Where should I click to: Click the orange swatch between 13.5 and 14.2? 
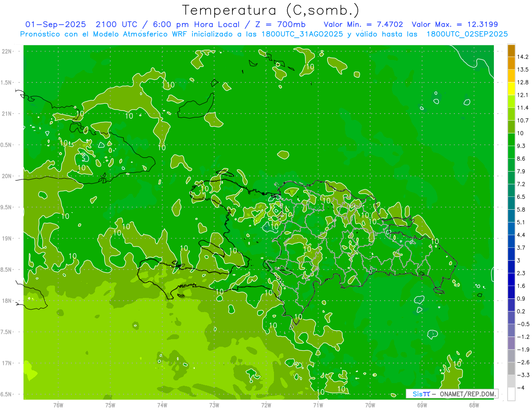pyautogui.click(x=511, y=63)
